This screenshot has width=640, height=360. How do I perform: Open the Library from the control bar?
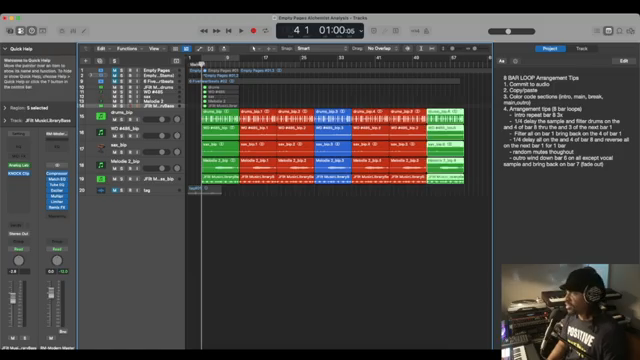[10, 31]
